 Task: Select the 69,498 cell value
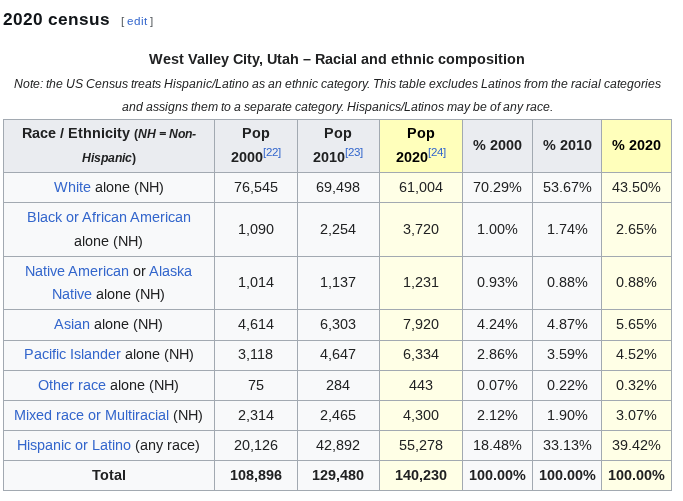338,187
